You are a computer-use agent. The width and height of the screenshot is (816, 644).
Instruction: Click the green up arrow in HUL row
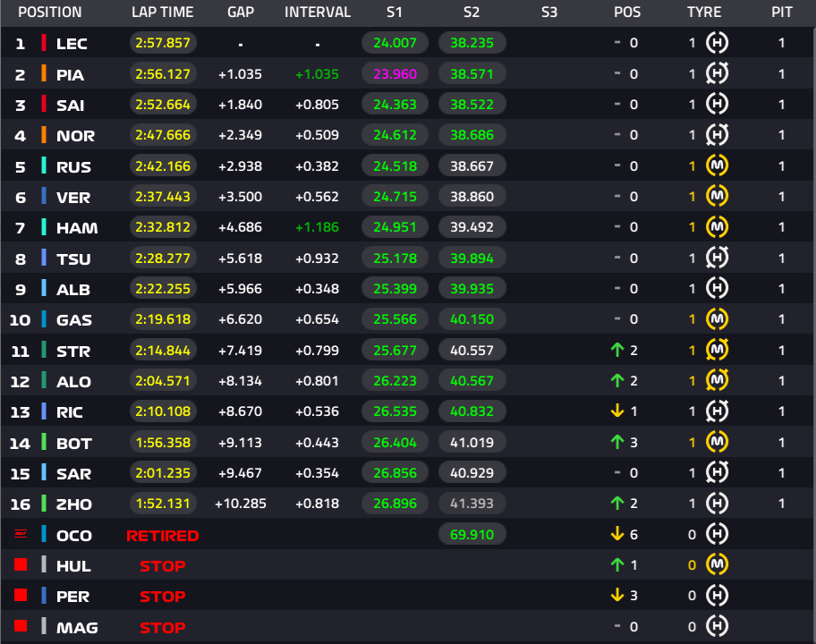tap(617, 564)
